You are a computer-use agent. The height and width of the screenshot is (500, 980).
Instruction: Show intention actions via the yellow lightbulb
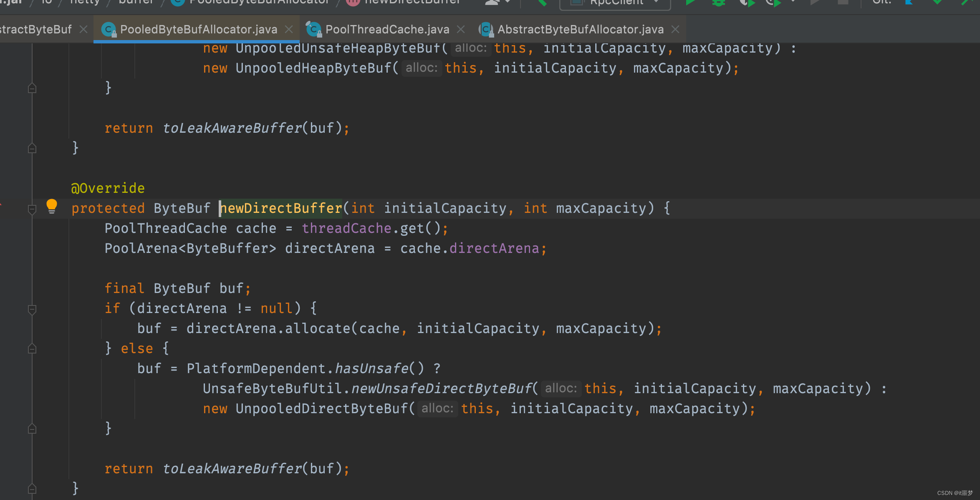click(x=52, y=206)
